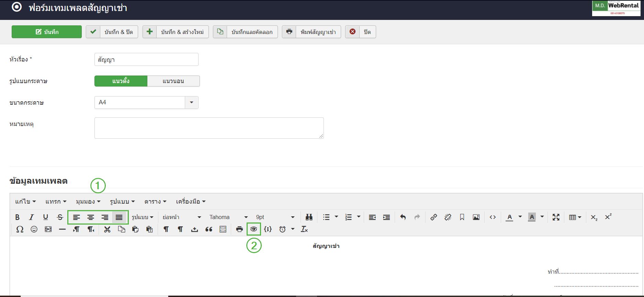This screenshot has height=297, width=644.
Task: Open numbered list style dropdown arrow
Action: (359, 217)
